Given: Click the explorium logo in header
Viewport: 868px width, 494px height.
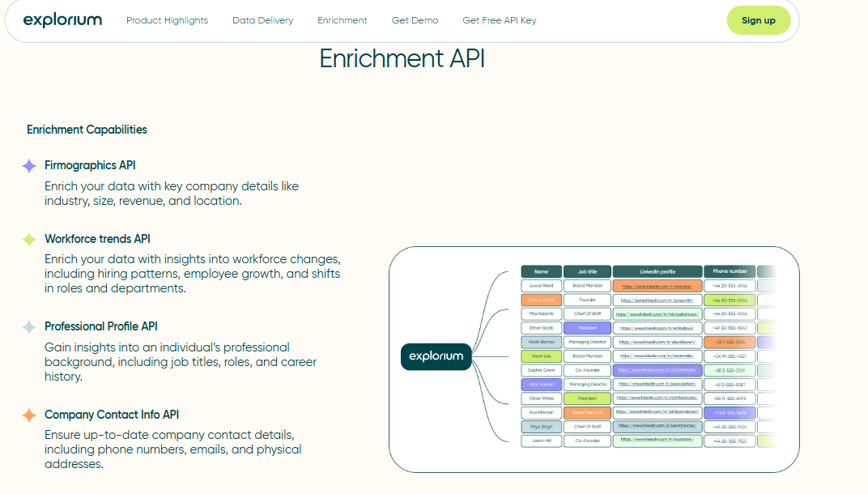Looking at the screenshot, I should point(62,20).
